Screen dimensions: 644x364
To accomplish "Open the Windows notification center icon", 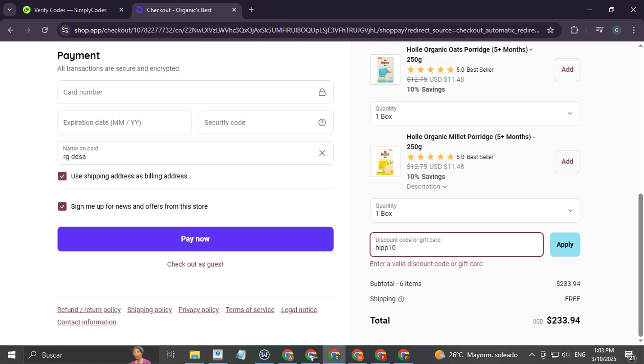I will [x=630, y=355].
